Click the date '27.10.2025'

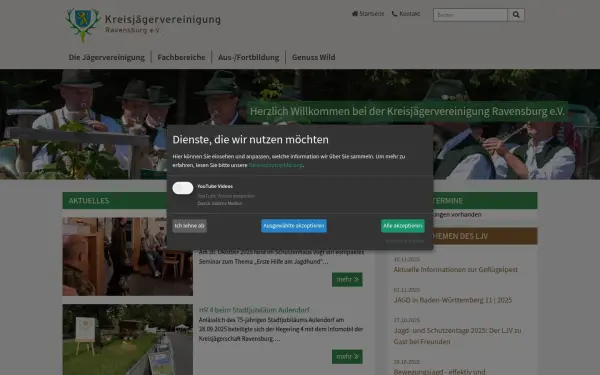[x=407, y=320]
